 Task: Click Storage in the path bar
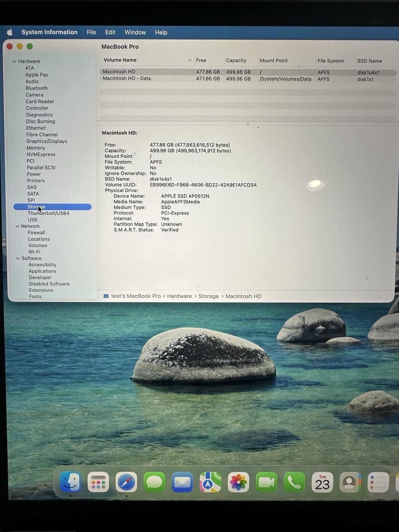(209, 296)
